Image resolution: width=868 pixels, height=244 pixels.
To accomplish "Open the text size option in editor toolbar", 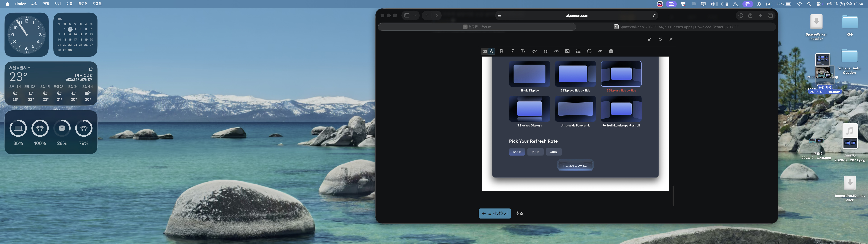I will point(523,51).
